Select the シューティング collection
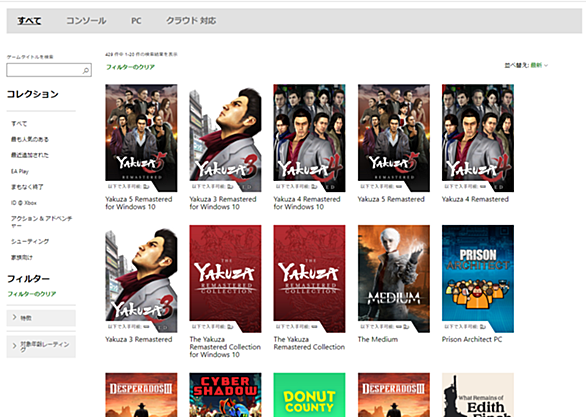 [30, 242]
